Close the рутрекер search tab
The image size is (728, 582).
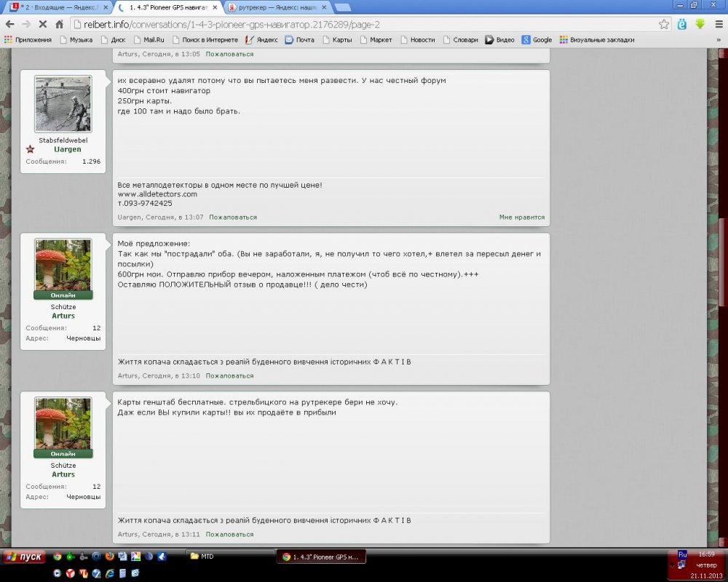[x=324, y=7]
